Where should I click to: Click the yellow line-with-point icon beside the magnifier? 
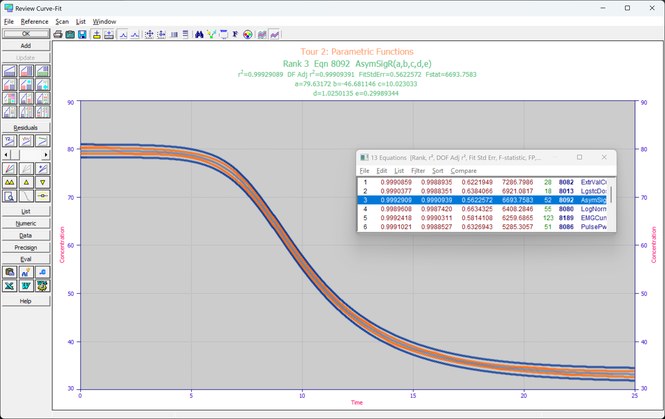point(42,196)
